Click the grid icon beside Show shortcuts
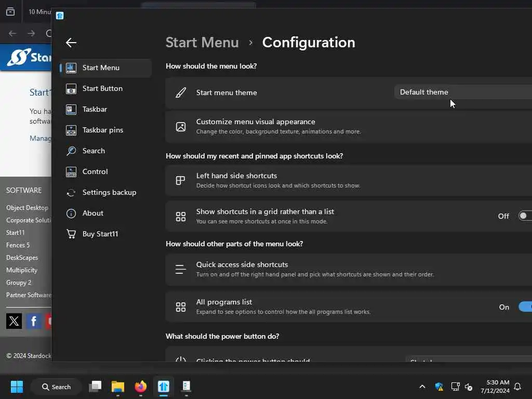The width and height of the screenshot is (532, 399). 180,217
